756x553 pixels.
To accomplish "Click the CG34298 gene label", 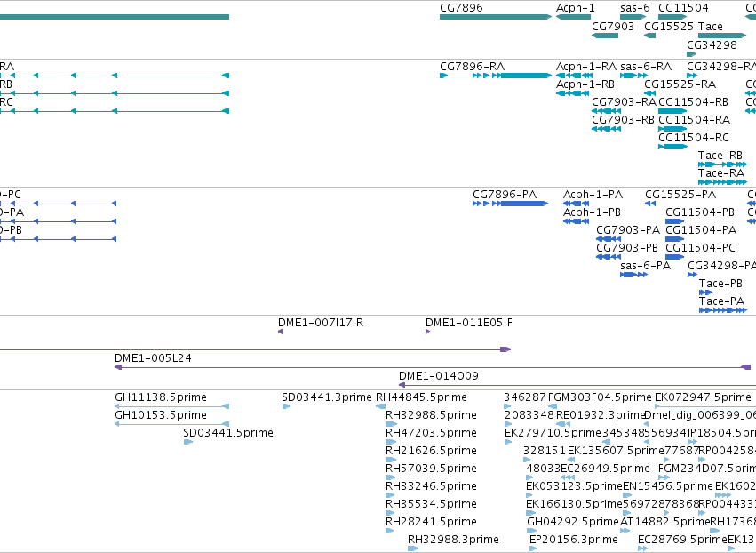I will (712, 44).
